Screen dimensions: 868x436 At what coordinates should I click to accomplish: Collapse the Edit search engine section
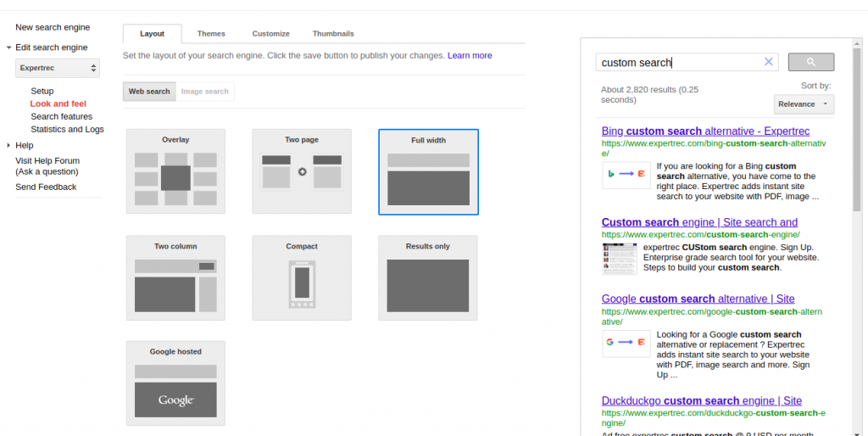tap(8, 48)
